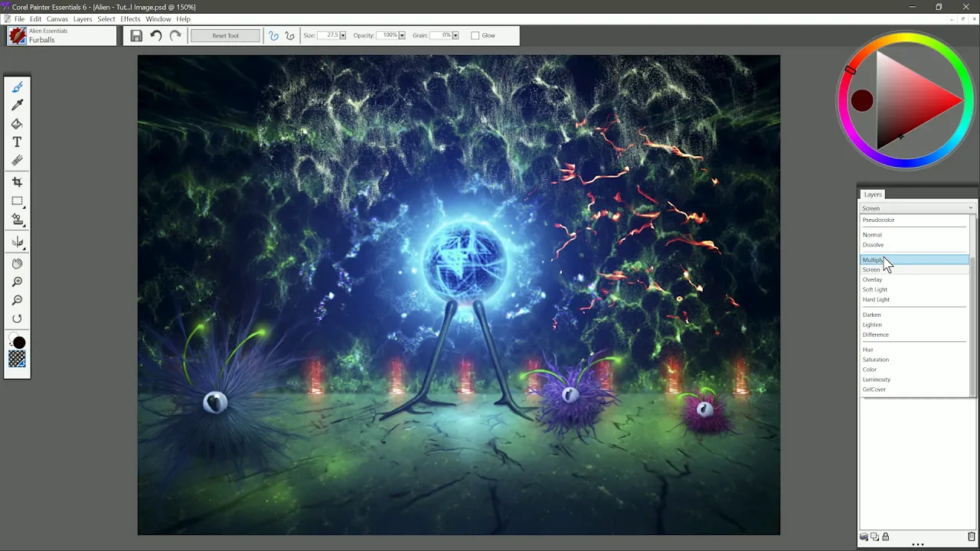
Task: Select the Mirror Painting tool
Action: [17, 243]
